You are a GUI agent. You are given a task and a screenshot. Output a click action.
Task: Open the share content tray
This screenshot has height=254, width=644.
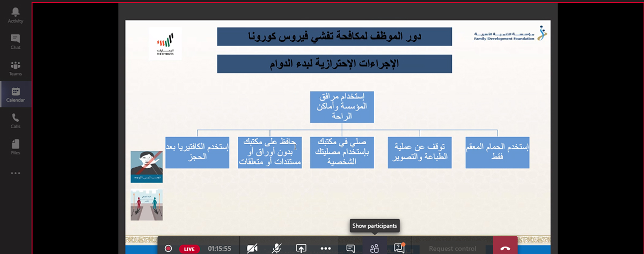pos(301,248)
